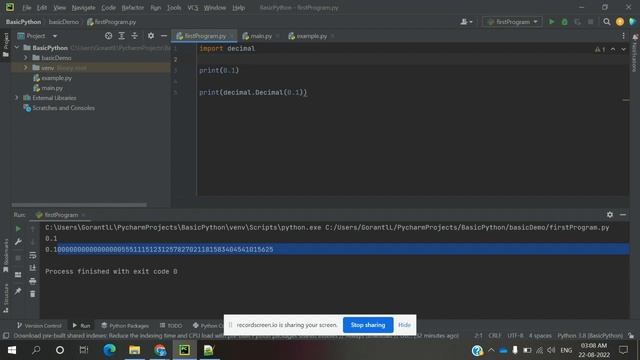This screenshot has height=360, width=640.
Task: Expand the venv folder arrow
Action: tap(26, 68)
